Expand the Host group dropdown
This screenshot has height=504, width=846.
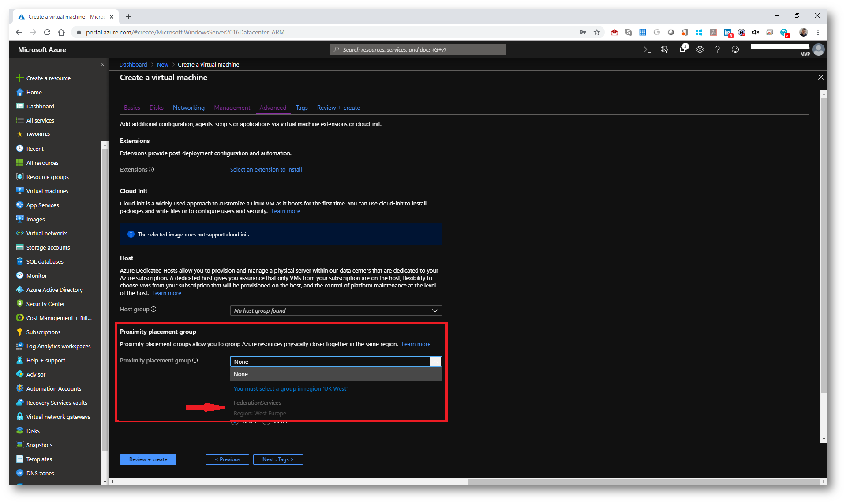(x=336, y=310)
